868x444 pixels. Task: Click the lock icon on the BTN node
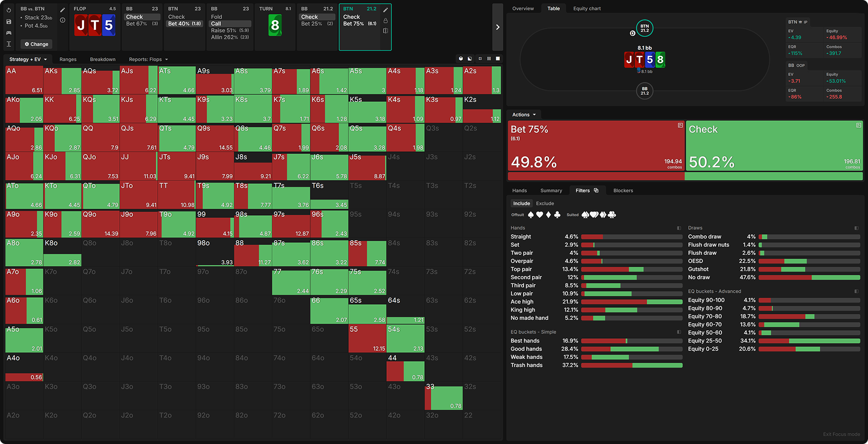tap(385, 21)
